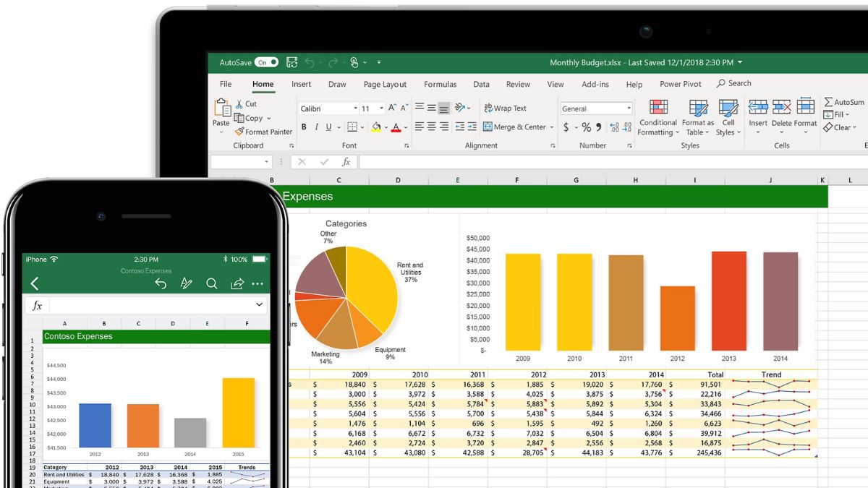
Task: Click the fx Insert Function icon on desktop
Action: (x=346, y=162)
